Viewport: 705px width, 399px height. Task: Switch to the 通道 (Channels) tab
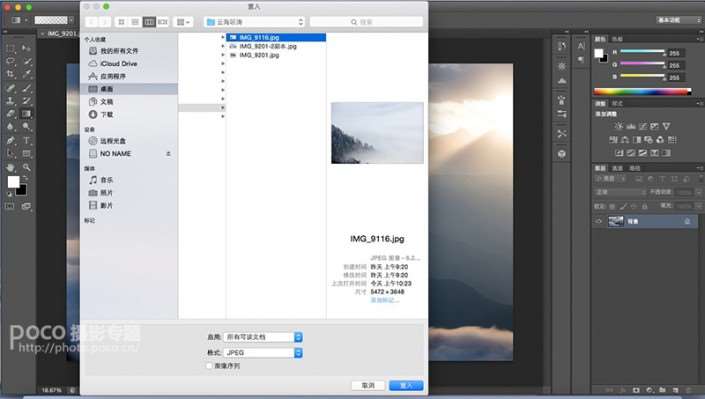click(x=618, y=168)
